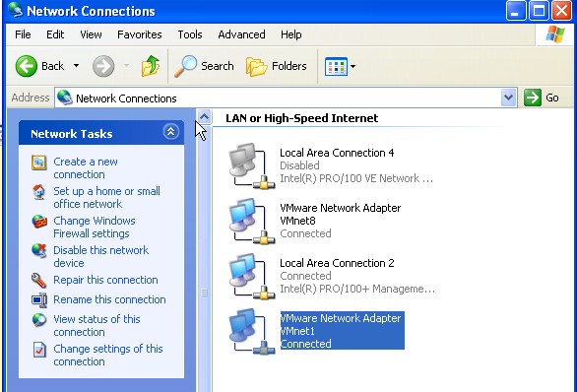Screen dimensions: 577x392
Task: Click Intel(R) PRO/100+ Manageme text
Action: (x=357, y=289)
